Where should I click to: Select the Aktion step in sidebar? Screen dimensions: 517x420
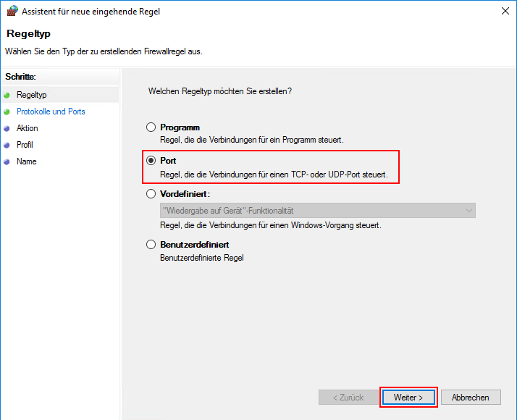[x=28, y=128]
